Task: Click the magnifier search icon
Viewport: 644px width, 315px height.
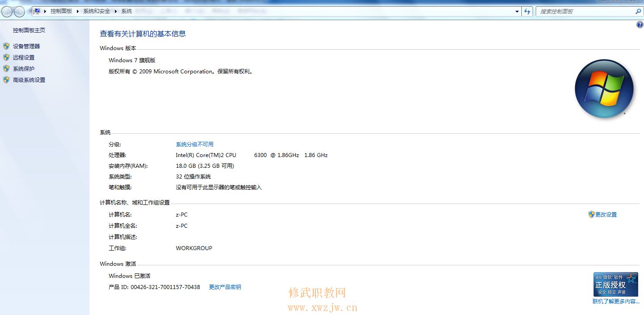Action: pyautogui.click(x=639, y=12)
